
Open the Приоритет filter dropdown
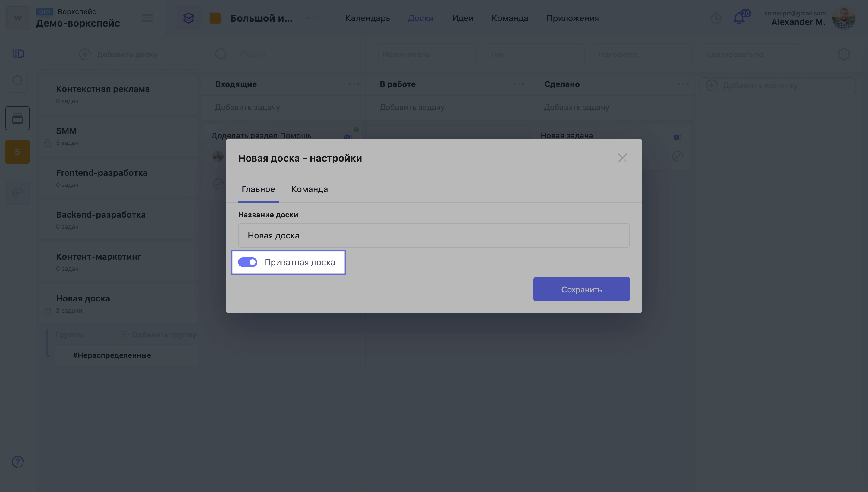tap(643, 54)
